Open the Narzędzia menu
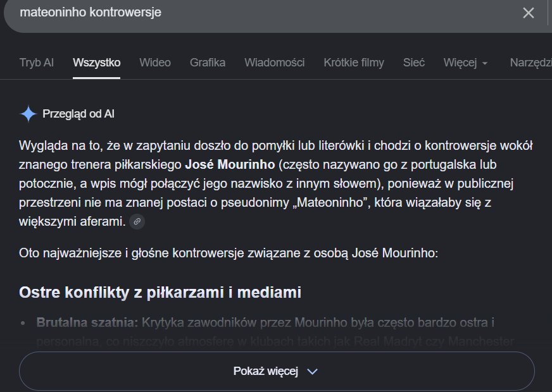 click(531, 63)
